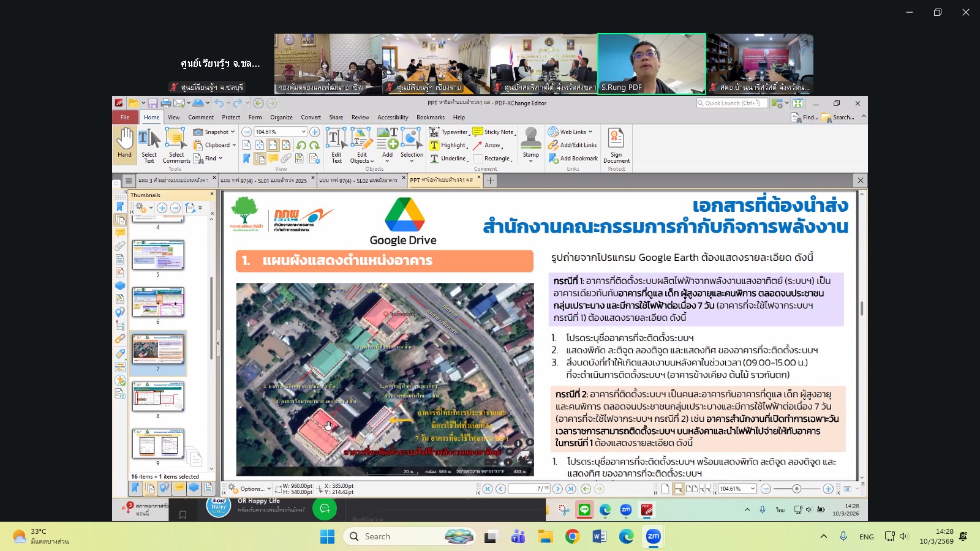
Task: Go to the next page
Action: [557, 489]
